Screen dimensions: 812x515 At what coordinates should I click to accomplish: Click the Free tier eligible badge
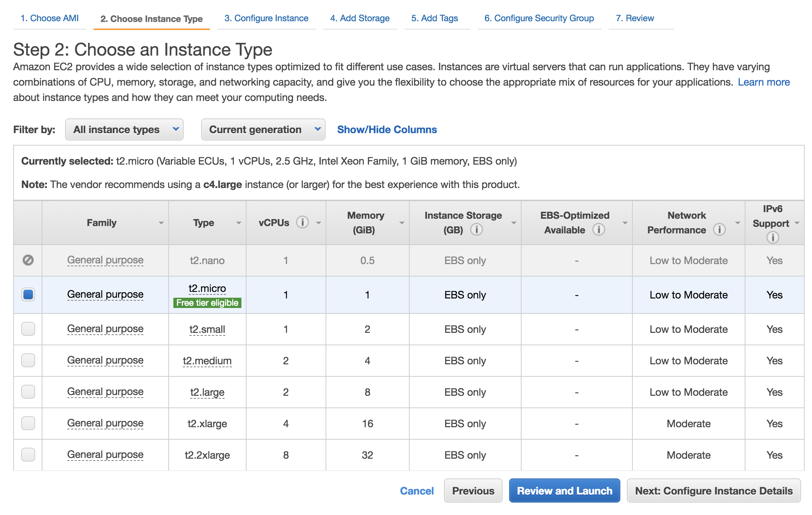click(207, 303)
